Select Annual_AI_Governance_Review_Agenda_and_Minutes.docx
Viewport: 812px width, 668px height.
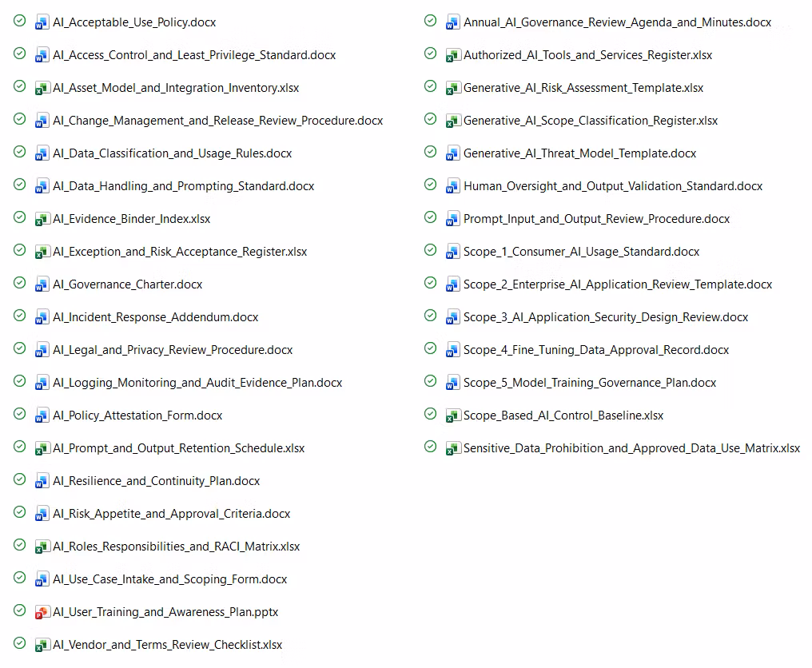(x=617, y=22)
